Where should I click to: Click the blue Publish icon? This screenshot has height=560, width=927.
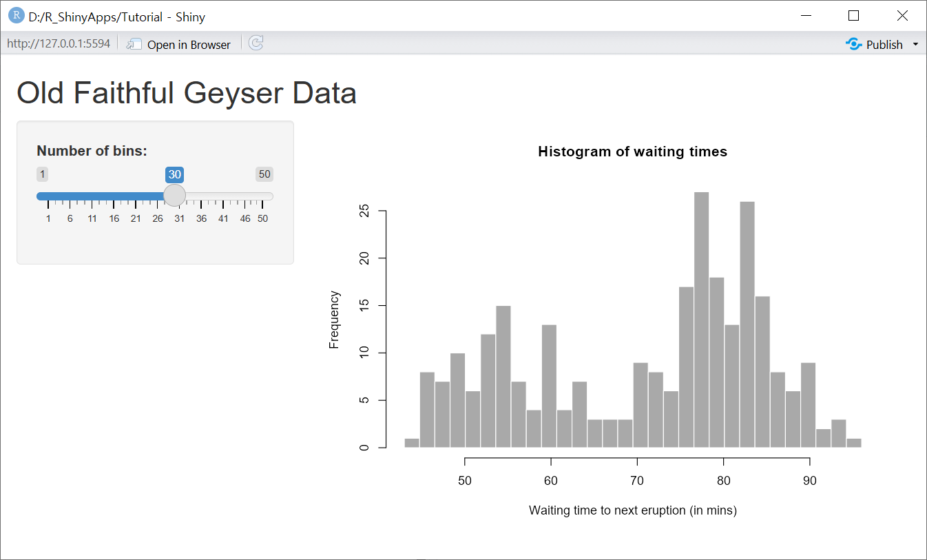click(x=854, y=44)
